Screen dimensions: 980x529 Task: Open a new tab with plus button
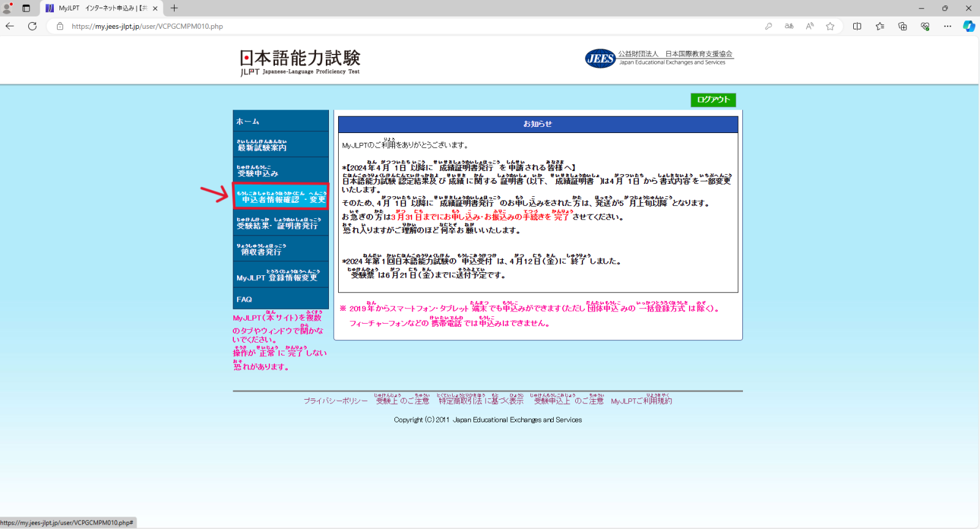coord(175,8)
